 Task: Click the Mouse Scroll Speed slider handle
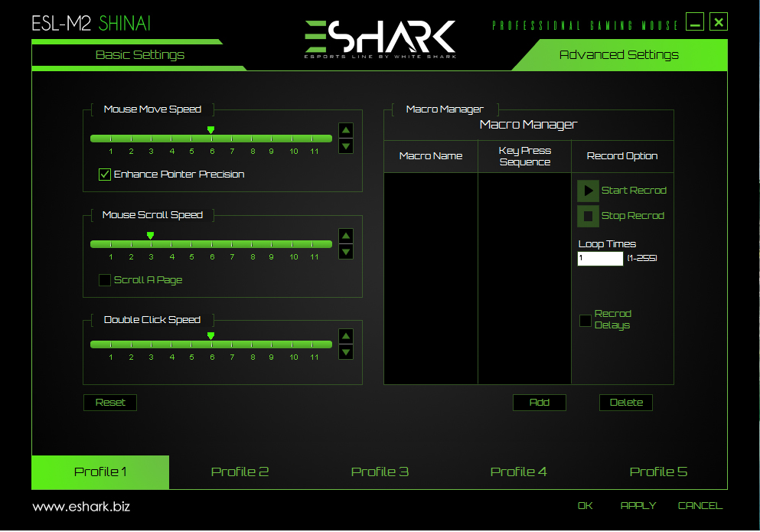point(150,236)
